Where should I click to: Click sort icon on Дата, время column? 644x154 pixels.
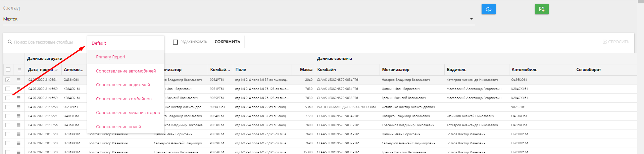click(56, 70)
